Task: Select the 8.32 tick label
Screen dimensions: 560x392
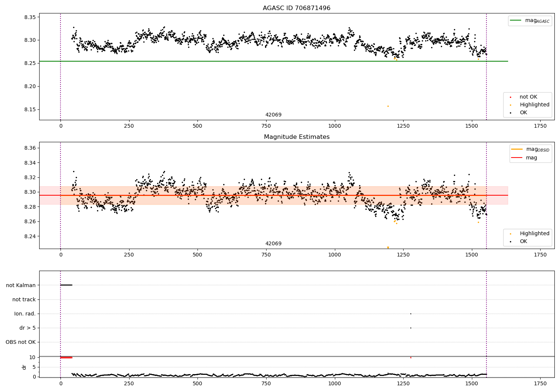Action: (x=30, y=178)
